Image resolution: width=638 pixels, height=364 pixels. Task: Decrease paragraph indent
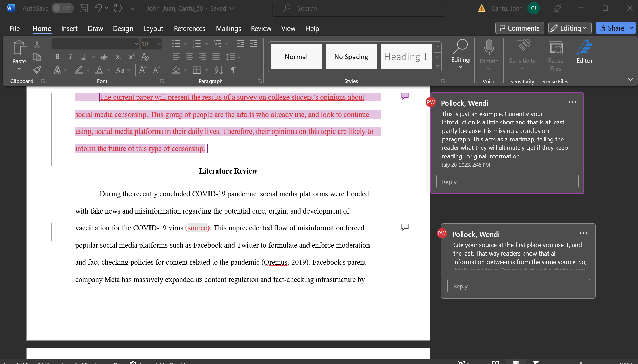240,44
